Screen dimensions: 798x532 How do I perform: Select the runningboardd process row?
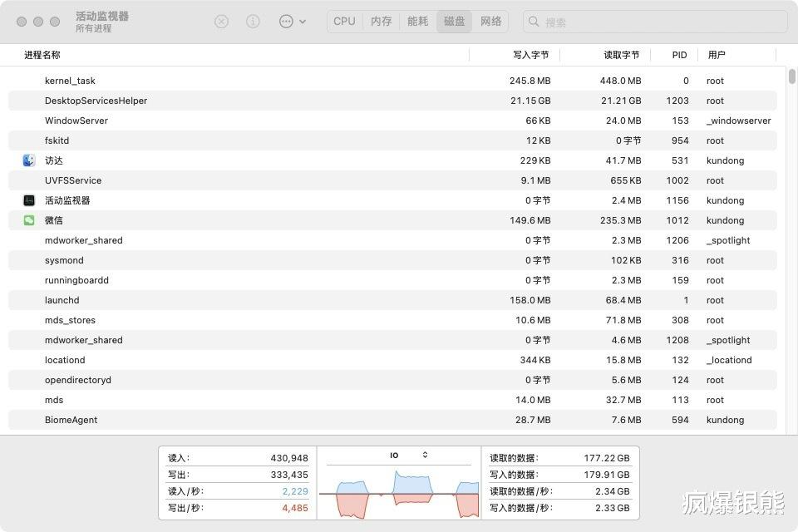392,280
